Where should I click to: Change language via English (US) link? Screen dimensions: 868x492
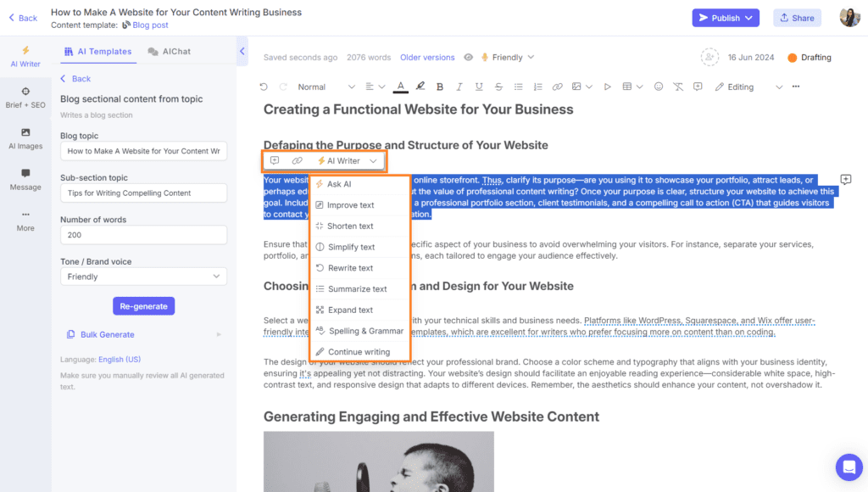(x=120, y=359)
